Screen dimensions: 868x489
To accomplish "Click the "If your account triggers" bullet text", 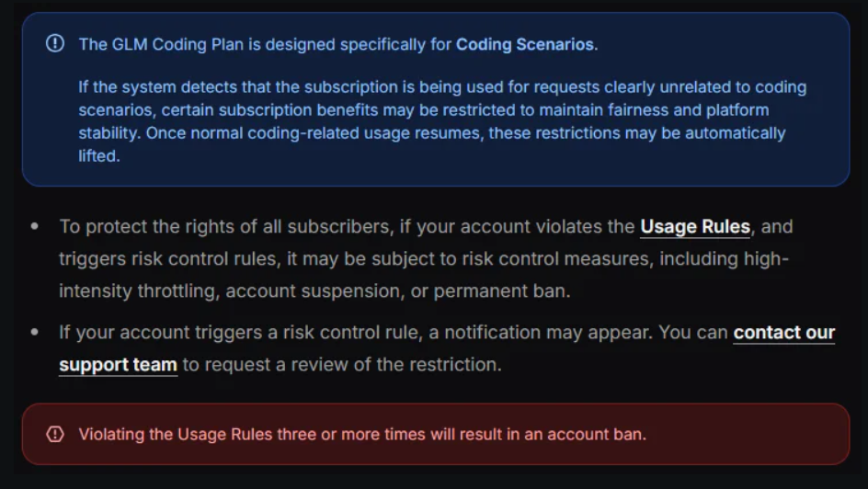I will pos(447,348).
